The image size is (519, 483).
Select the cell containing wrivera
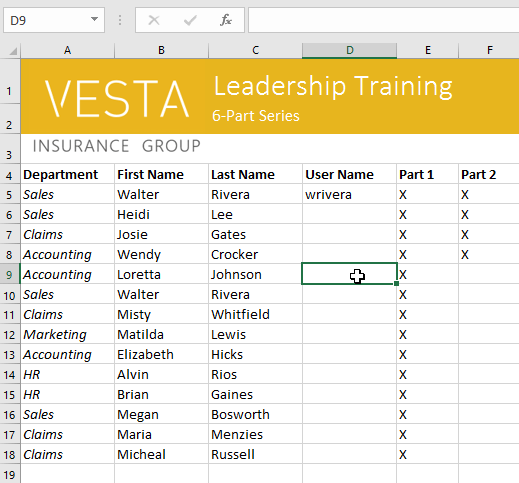349,194
